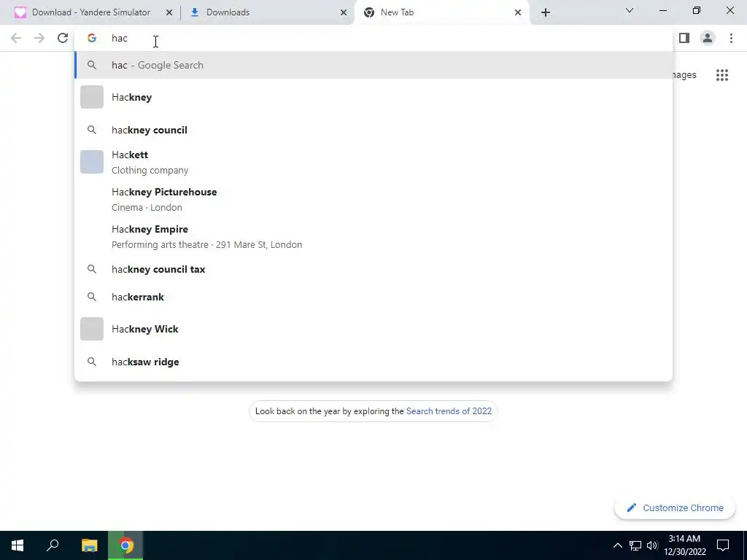Open the network status tray icon

coord(635,545)
